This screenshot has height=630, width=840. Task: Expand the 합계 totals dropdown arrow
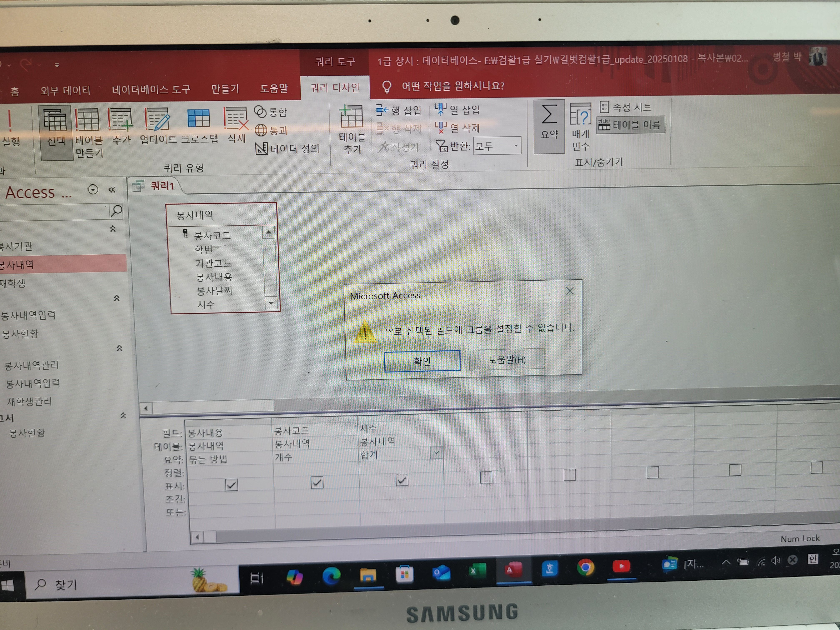tap(436, 453)
